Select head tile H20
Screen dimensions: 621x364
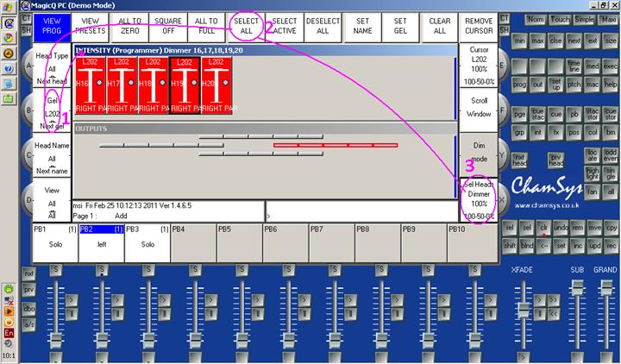[216, 85]
